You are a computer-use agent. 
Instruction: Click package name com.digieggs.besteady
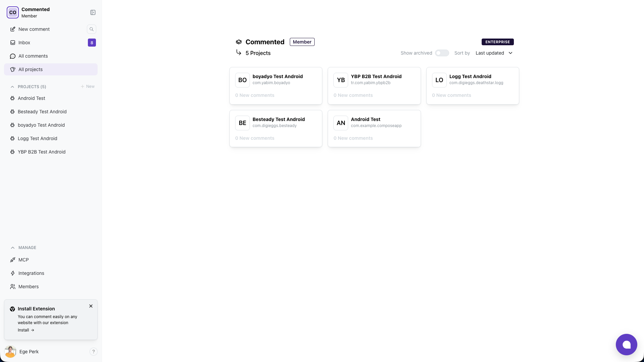(275, 126)
